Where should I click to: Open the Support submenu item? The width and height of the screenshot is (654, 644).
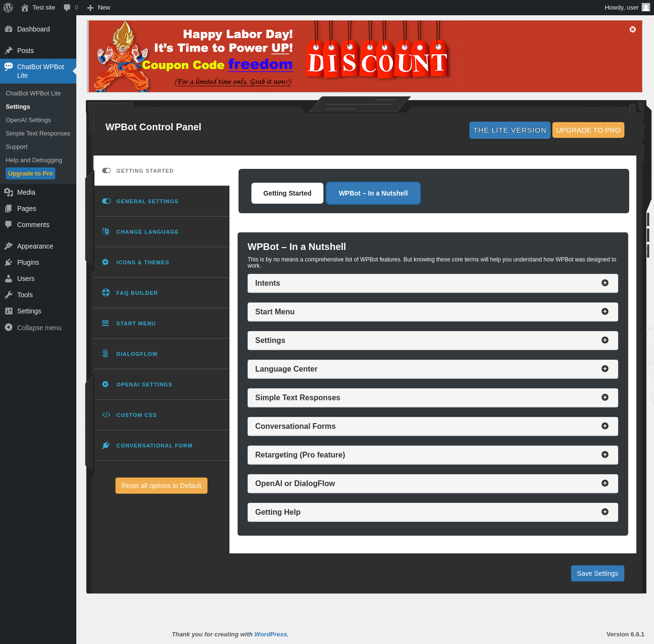click(x=17, y=147)
